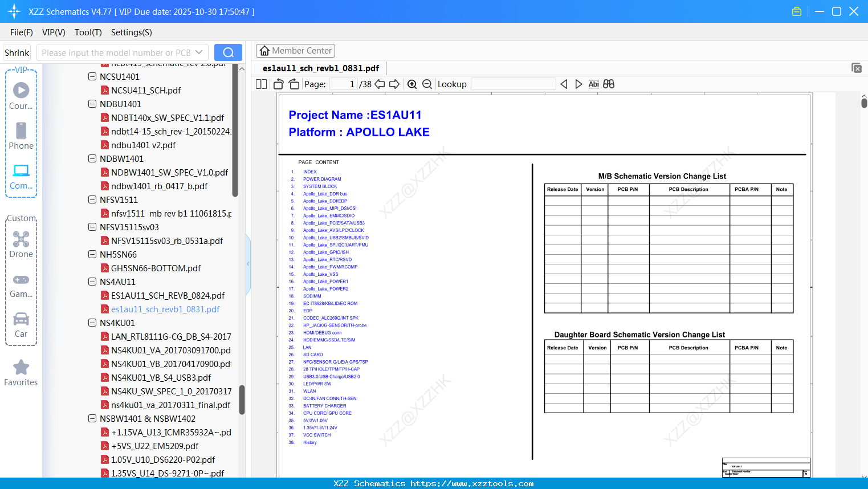Rotate the page counterclockwise
This screenshot has width=868, height=489.
point(279,84)
